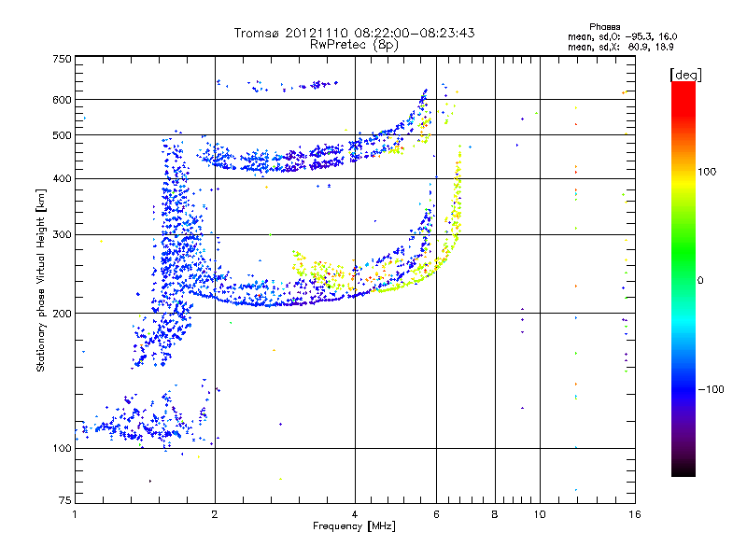Click the 'Frequency [MHz]' axis label

354,526
